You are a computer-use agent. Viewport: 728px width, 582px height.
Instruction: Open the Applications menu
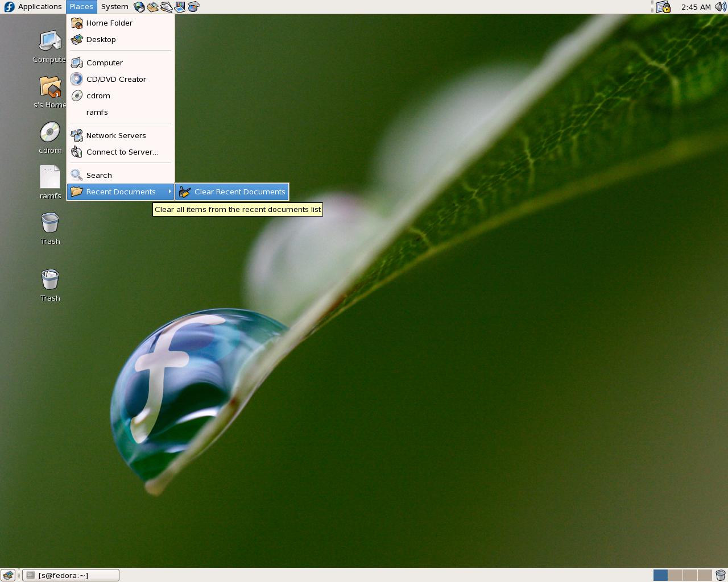tap(33, 7)
